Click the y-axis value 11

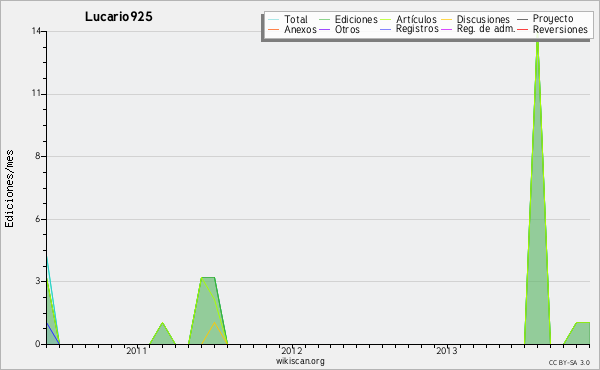(x=36, y=93)
